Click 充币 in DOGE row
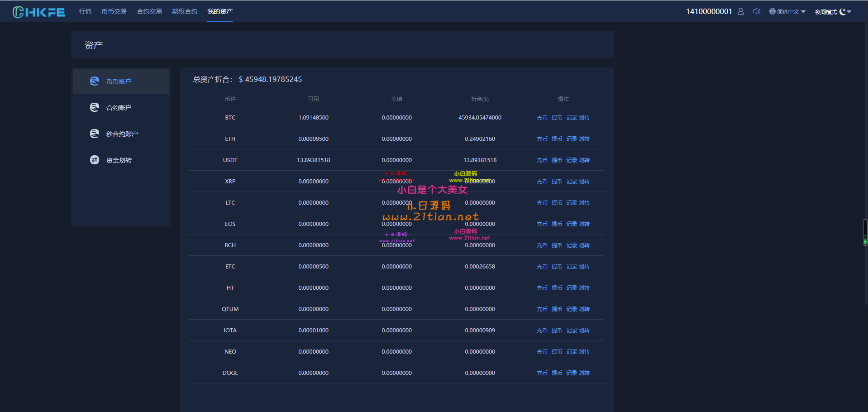Image resolution: width=868 pixels, height=412 pixels. click(x=542, y=373)
